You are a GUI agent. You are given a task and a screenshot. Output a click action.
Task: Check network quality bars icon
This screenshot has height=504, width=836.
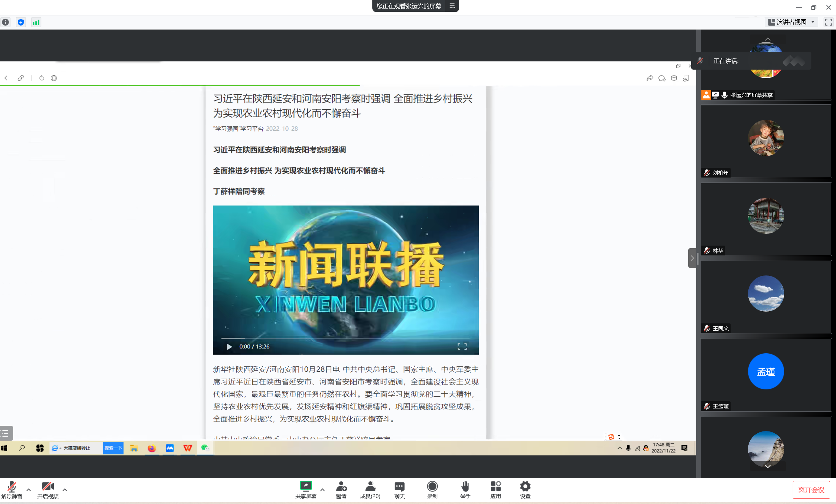coord(36,22)
